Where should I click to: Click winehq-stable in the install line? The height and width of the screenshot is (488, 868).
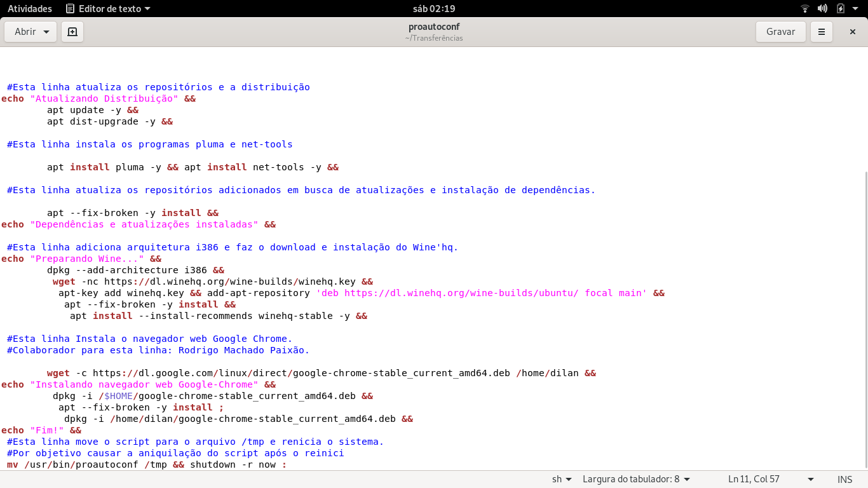[x=295, y=316]
